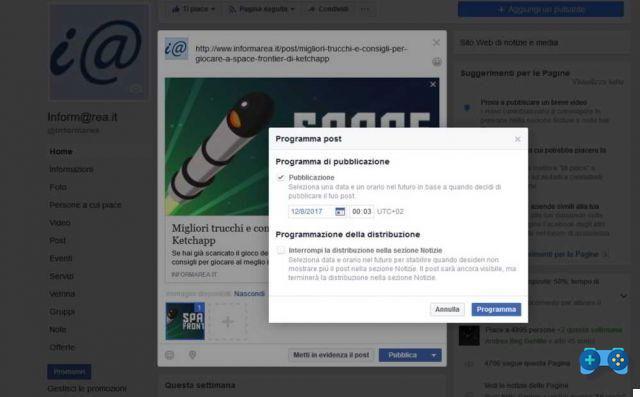Click the article title Migliori trucchi
This screenshot has width=640, height=397.
[x=220, y=234]
